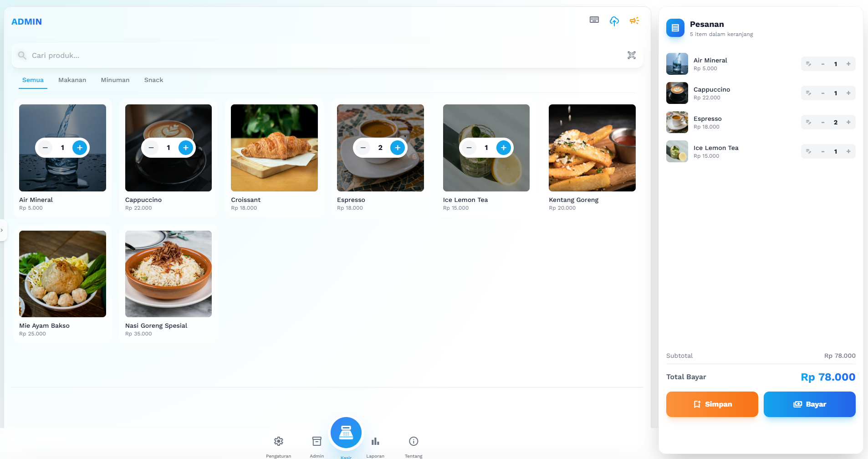Add Mie Ayam Bakso via its photo
The width and height of the screenshot is (868, 459).
coord(62,273)
